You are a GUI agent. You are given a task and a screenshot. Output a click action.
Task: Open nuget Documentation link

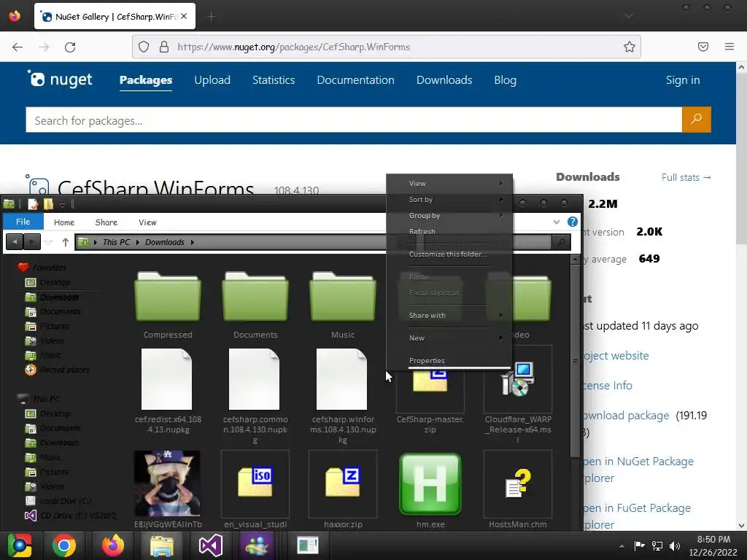(355, 79)
